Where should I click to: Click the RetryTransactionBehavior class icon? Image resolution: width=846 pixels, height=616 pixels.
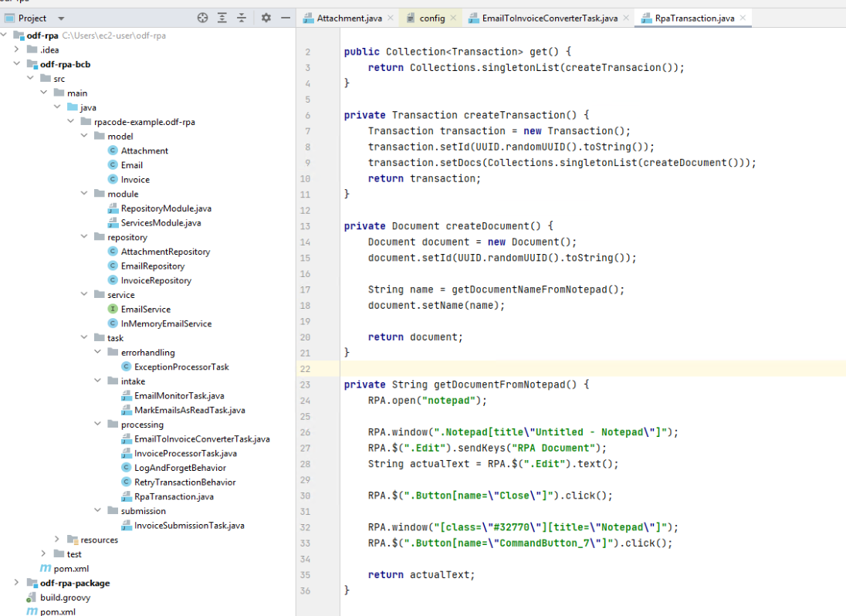coord(127,482)
